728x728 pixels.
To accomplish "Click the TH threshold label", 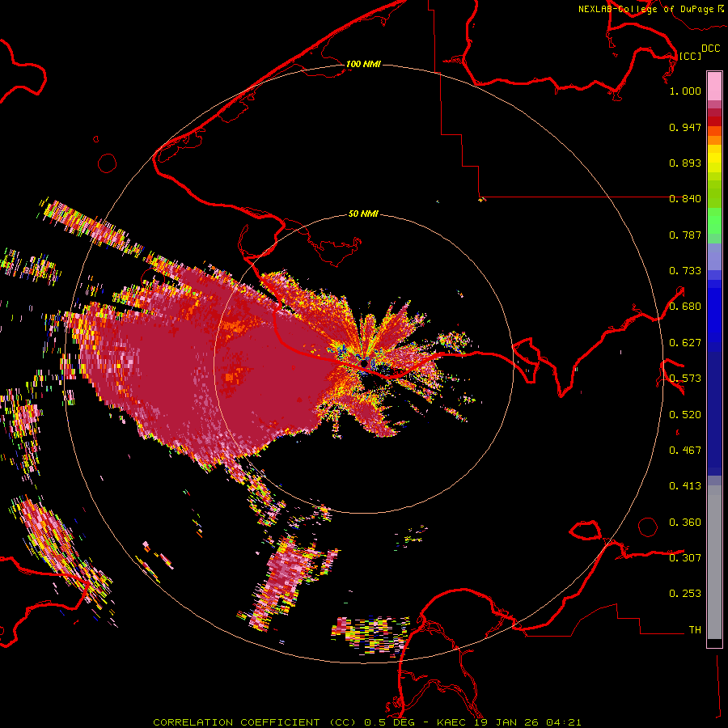I will 695,630.
